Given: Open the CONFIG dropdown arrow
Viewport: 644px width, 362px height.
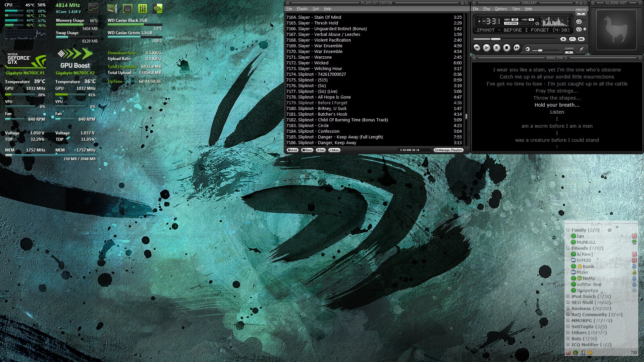Looking at the screenshot, I should click(x=569, y=53).
